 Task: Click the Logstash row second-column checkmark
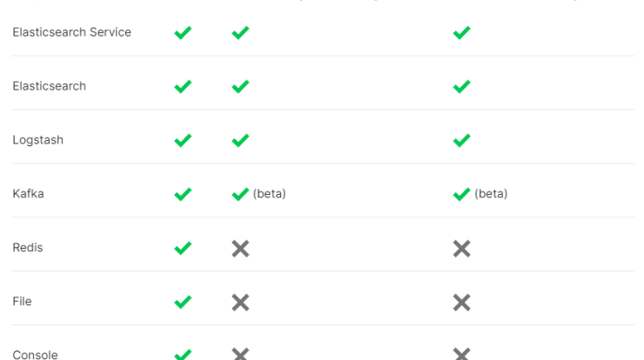pyautogui.click(x=240, y=140)
